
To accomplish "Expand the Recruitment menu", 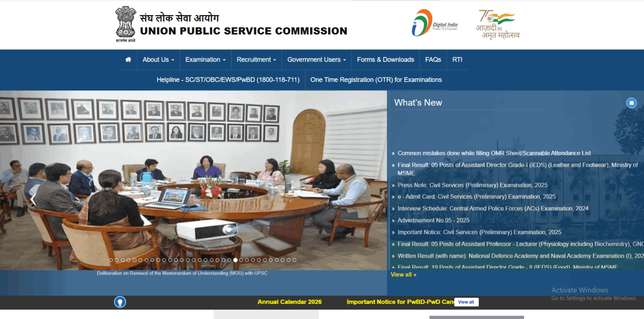I will [x=256, y=59].
